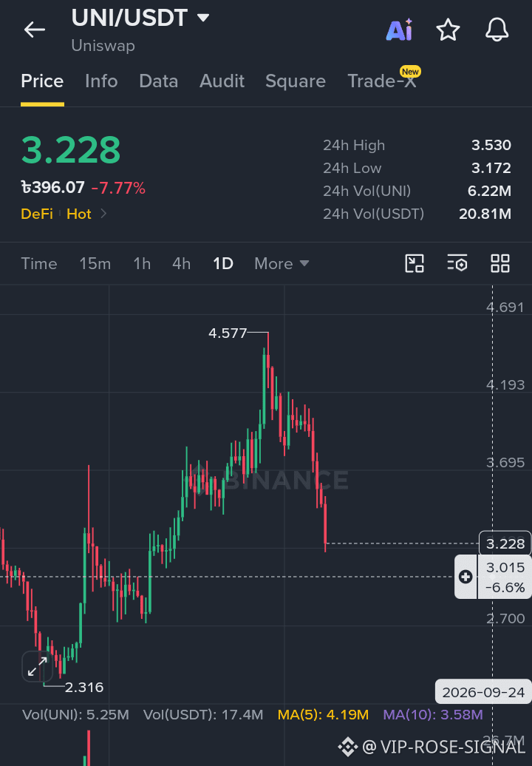Viewport: 532px width, 766px height.
Task: Switch to the Square tab
Action: point(296,81)
